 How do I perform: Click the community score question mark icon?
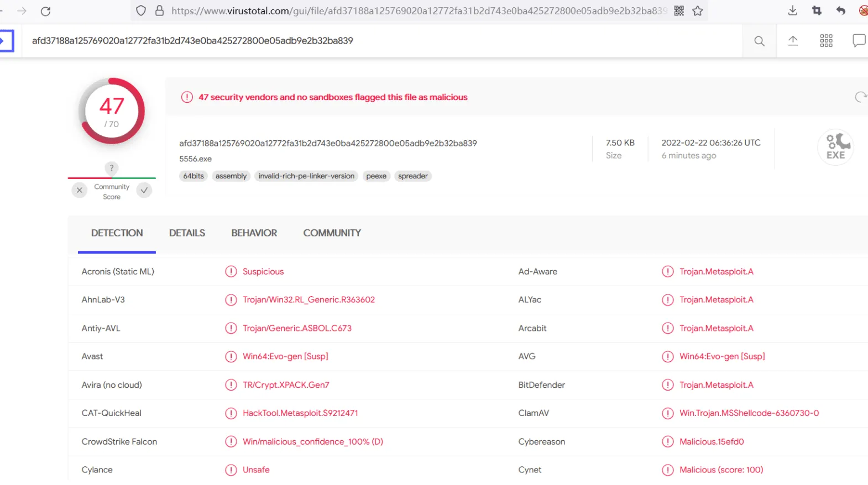(x=112, y=168)
